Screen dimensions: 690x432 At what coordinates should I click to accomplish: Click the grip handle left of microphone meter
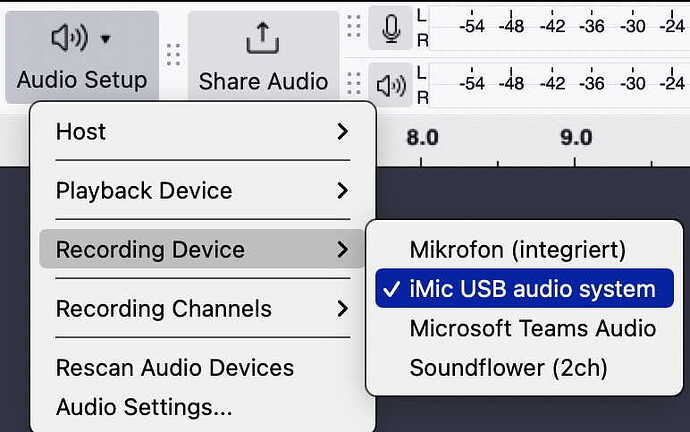pyautogui.click(x=354, y=27)
